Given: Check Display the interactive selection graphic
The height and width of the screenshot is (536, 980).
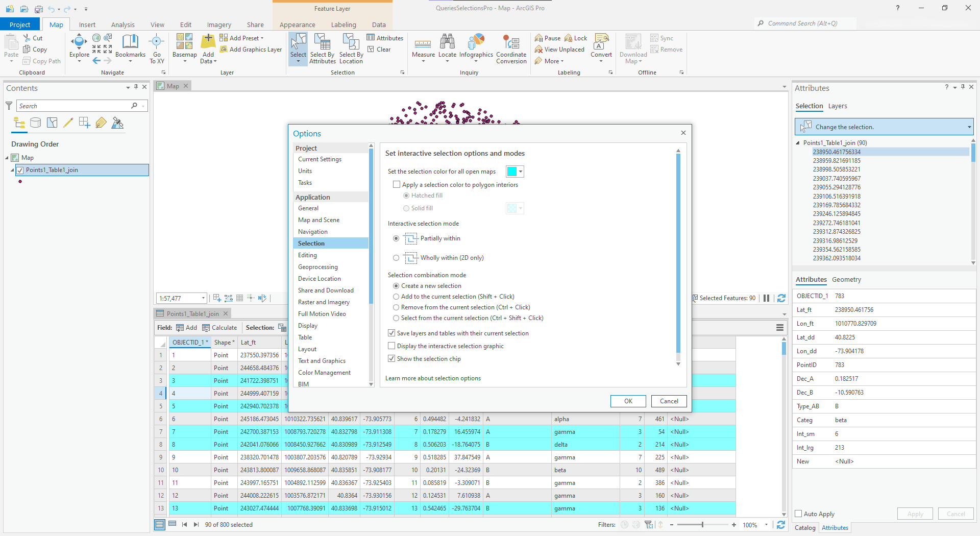Looking at the screenshot, I should tap(391, 346).
